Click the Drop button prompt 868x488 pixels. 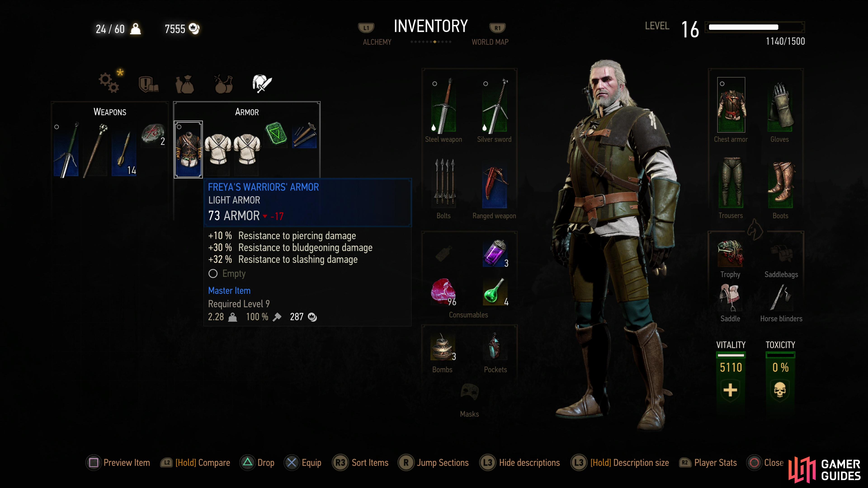257,463
